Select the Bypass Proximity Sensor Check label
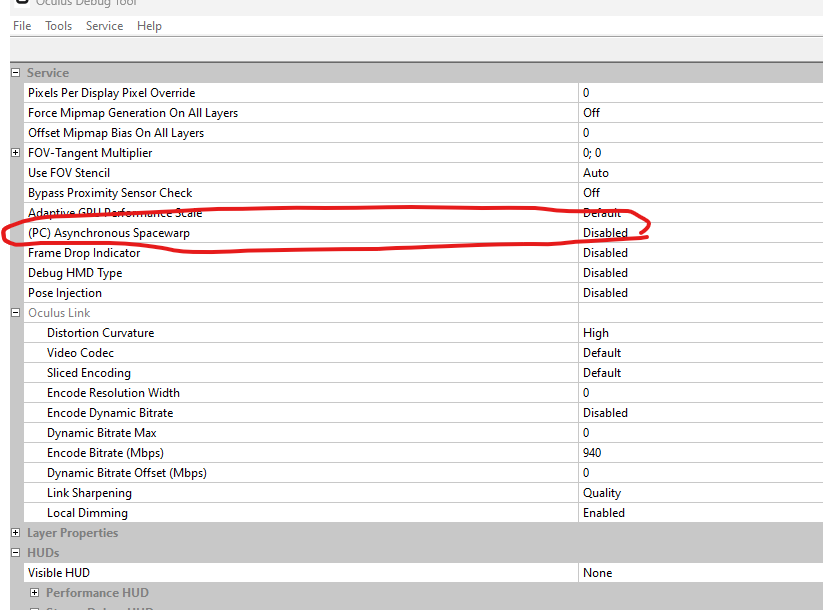The image size is (823, 610). [x=110, y=193]
